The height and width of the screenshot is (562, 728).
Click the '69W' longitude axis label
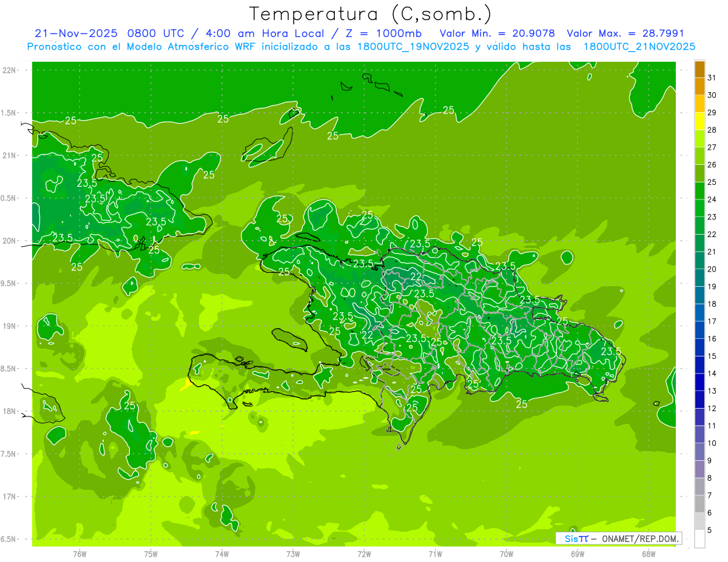(x=578, y=554)
